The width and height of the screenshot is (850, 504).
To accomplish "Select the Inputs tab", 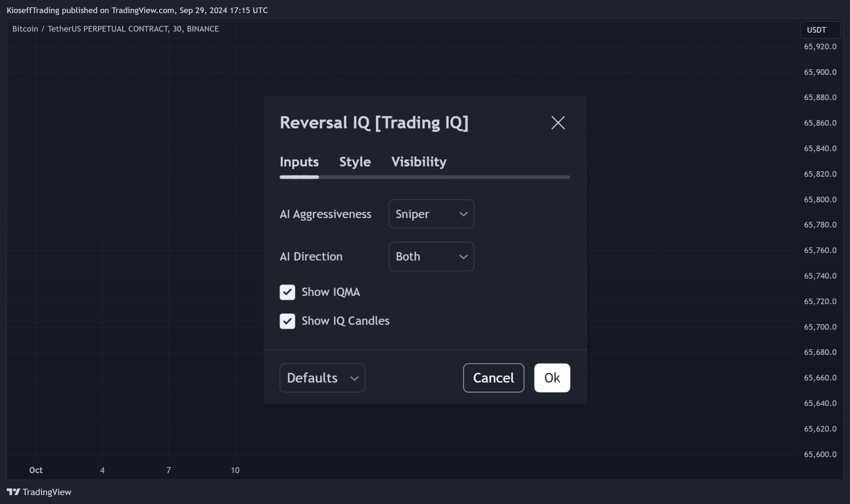I will coord(299,162).
